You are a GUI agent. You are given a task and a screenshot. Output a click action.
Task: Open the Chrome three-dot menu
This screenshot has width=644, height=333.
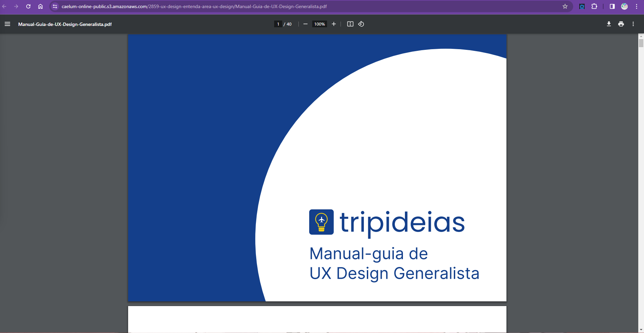637,6
